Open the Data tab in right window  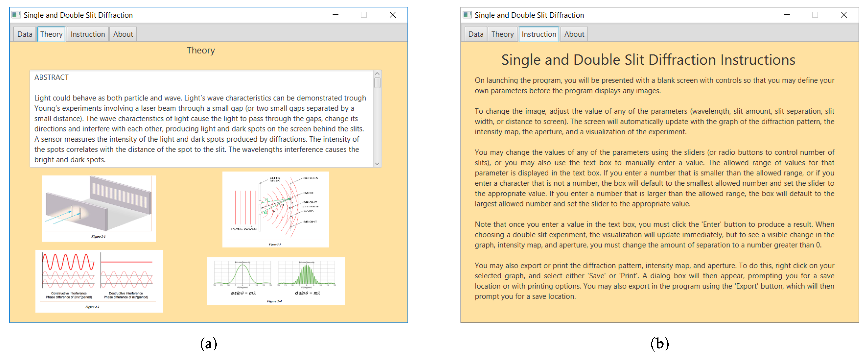pyautogui.click(x=476, y=34)
